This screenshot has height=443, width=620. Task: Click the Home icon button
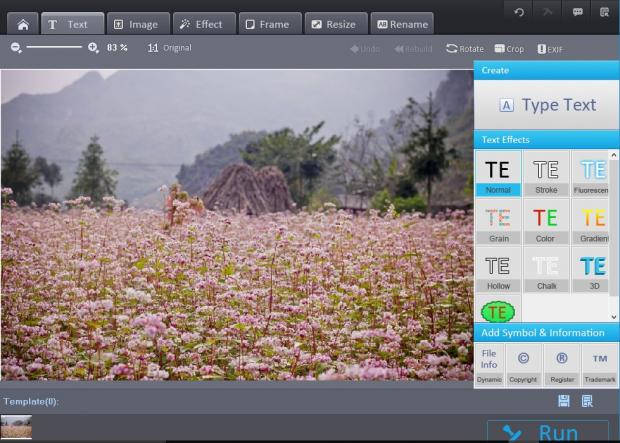tap(22, 24)
